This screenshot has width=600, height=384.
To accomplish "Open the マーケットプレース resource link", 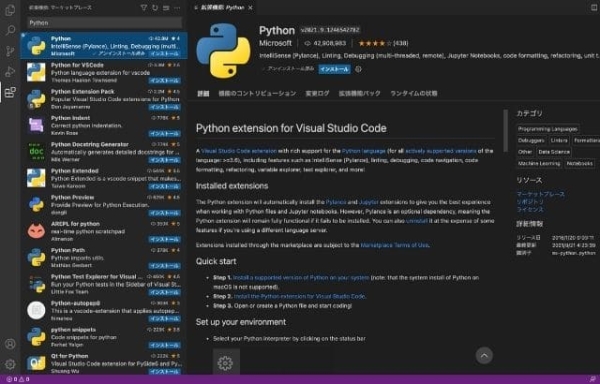I will (540, 194).
